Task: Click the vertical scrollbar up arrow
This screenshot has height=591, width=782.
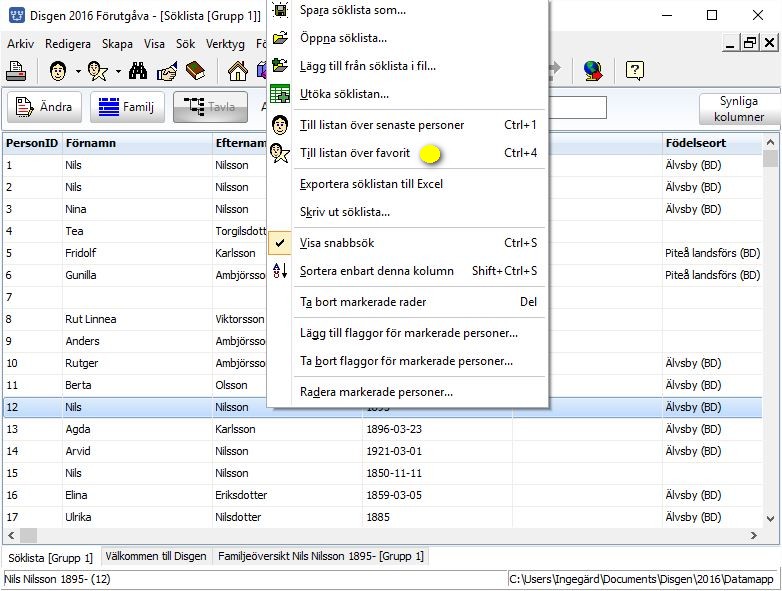Action: [771, 143]
